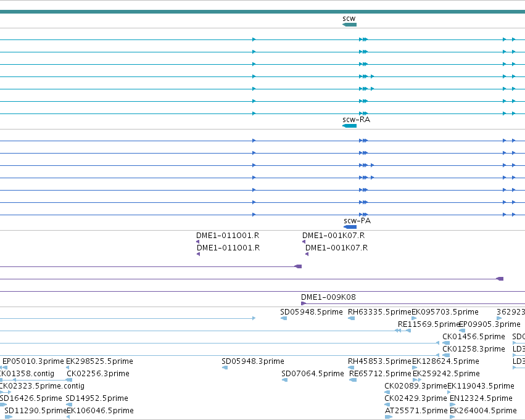525x420 pixels.
Task: Select the EK128624.5prime label
Action: click(x=445, y=361)
